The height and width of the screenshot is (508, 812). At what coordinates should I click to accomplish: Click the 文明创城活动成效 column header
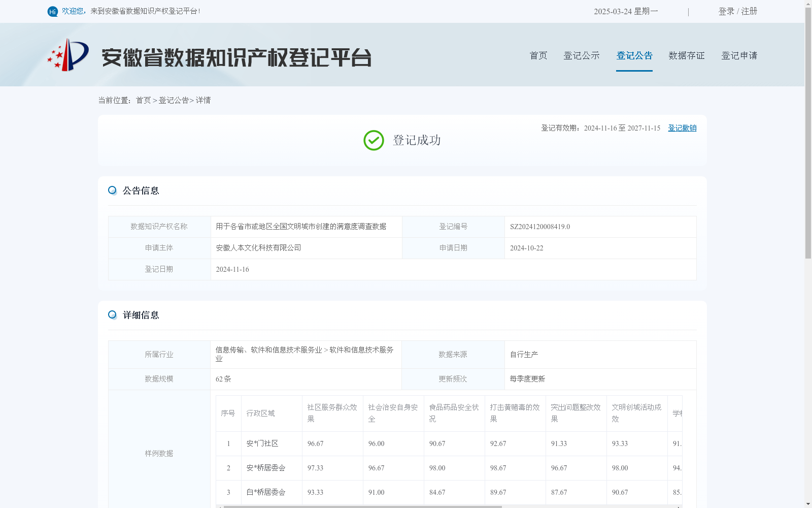tap(637, 413)
